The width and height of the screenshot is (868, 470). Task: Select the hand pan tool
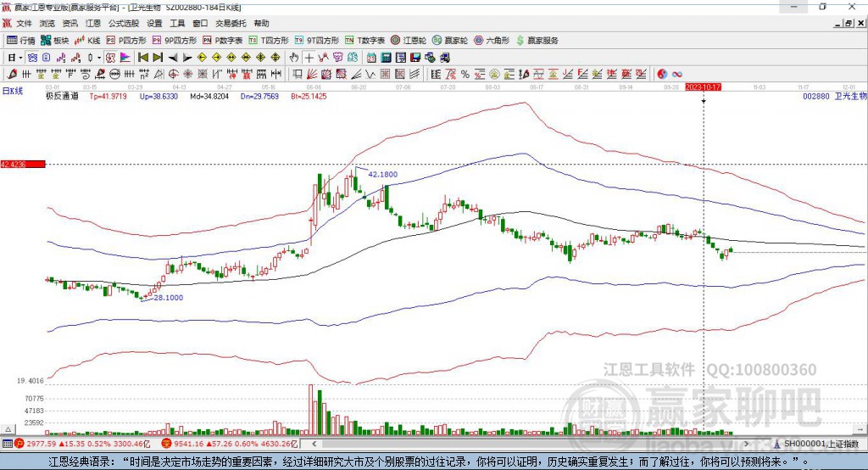tap(294, 58)
